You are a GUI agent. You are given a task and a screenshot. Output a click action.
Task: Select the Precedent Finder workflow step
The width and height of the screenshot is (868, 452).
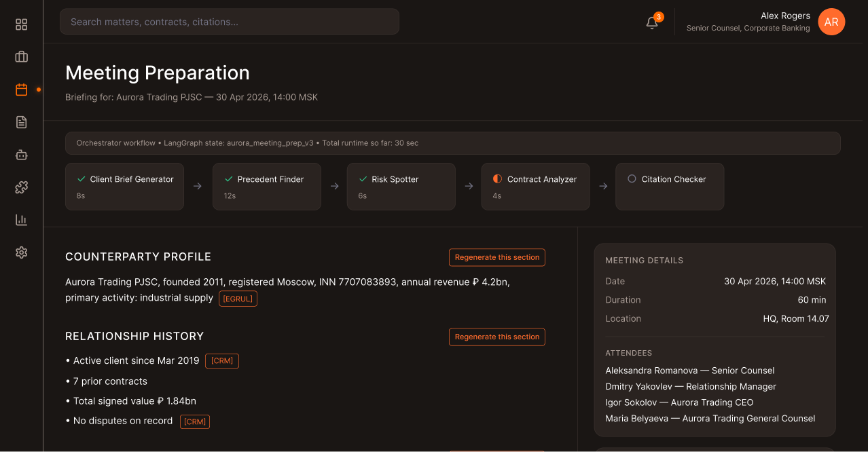(266, 187)
